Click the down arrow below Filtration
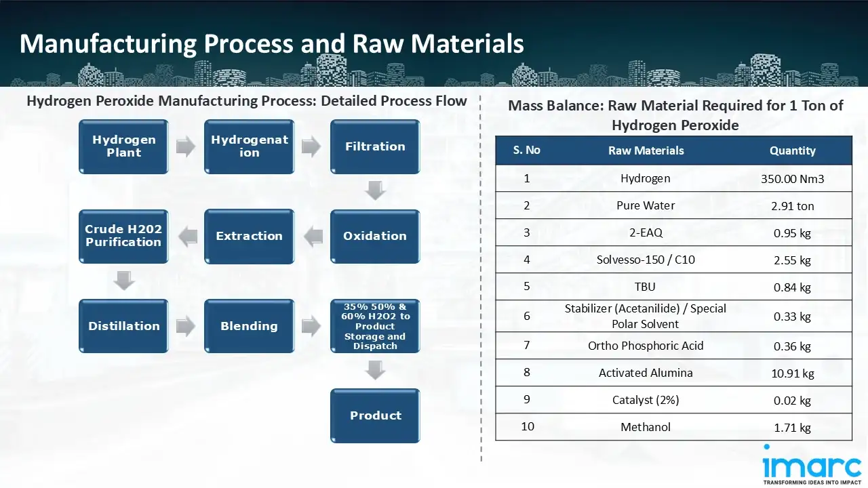Image resolution: width=868 pixels, height=488 pixels. tap(375, 190)
